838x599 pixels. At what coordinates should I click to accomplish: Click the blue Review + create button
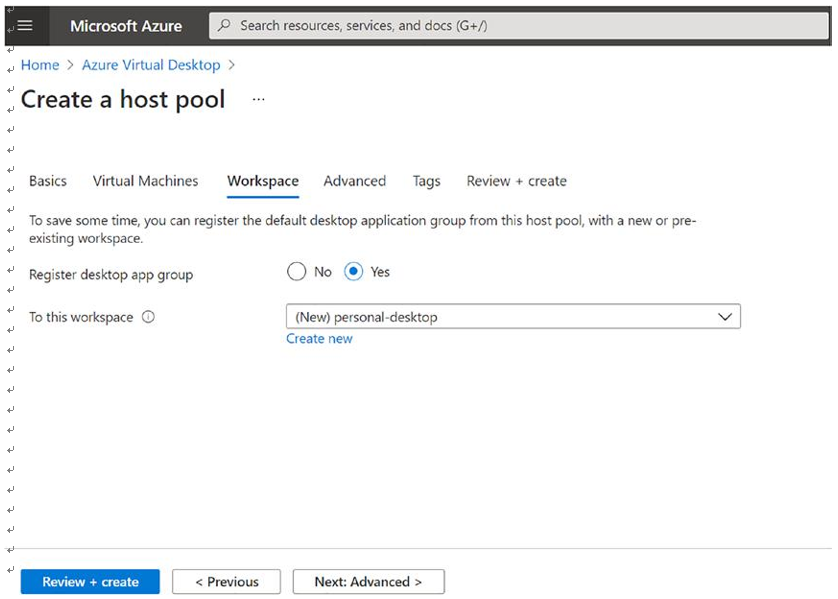pos(90,581)
